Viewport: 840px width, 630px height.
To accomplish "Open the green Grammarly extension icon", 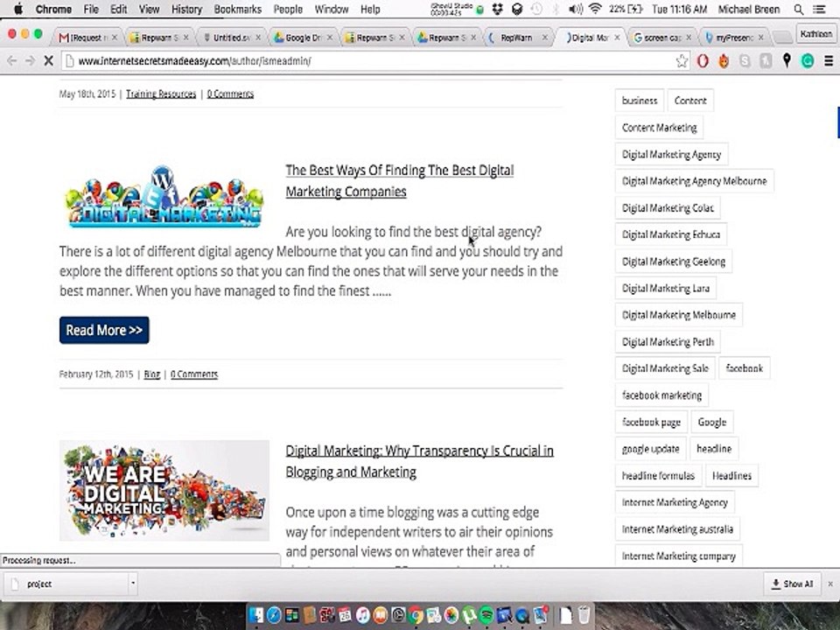I will pos(808,61).
